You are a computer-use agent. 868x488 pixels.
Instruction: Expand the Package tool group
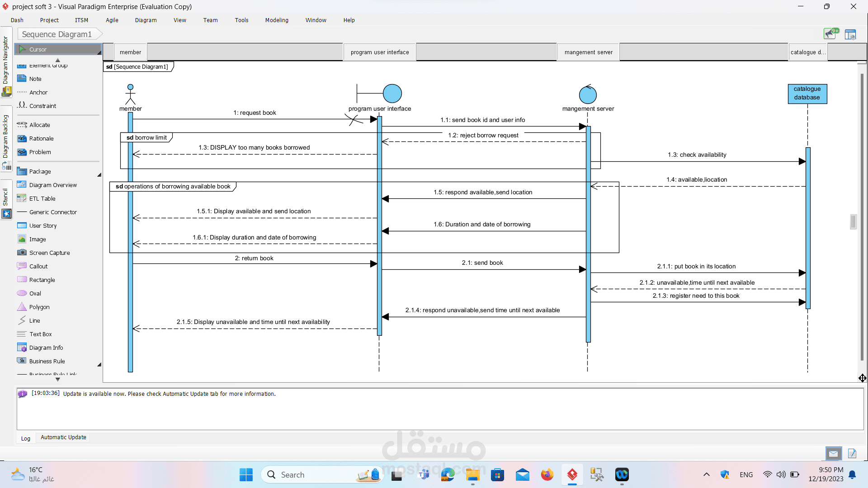99,174
